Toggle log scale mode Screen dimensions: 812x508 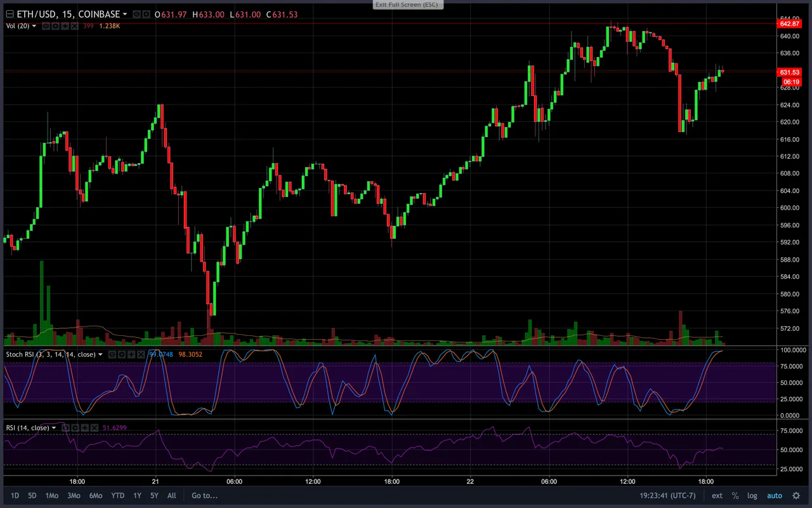click(x=752, y=495)
